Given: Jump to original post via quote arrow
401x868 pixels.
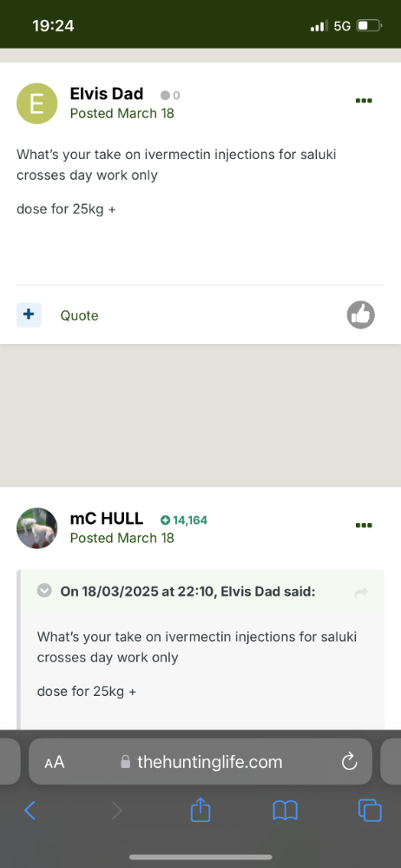Looking at the screenshot, I should click(x=361, y=593).
